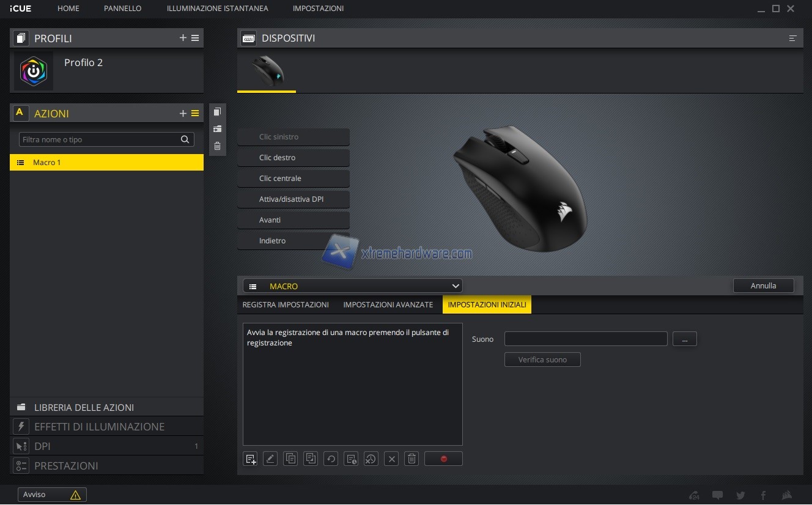Click the X clear icon in macro toolbar
Screen dimensions: 812x505
(x=391, y=459)
